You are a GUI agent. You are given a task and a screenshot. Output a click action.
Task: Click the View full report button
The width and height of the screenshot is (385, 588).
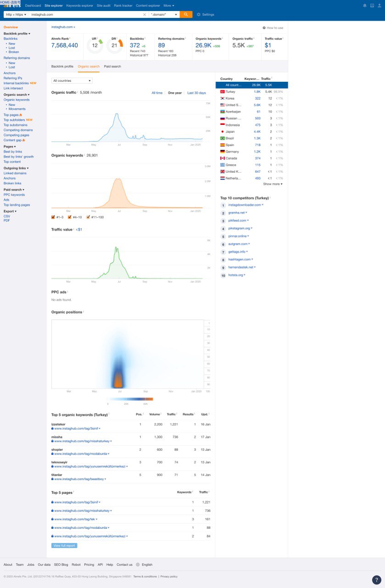(x=64, y=546)
